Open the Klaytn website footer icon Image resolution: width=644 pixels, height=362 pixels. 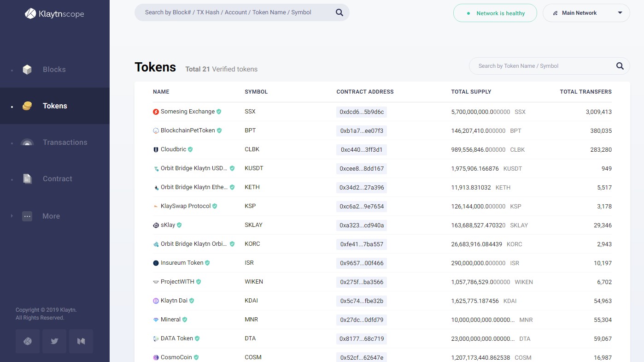click(x=28, y=341)
